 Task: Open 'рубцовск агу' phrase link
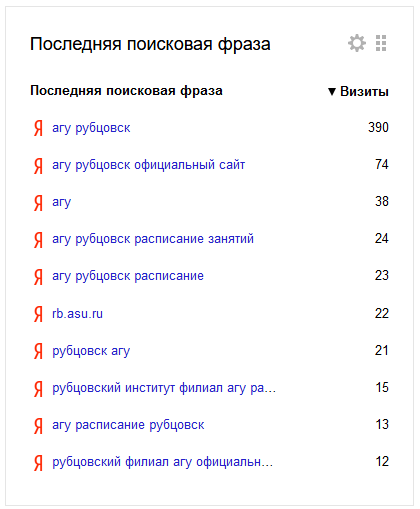[x=91, y=351]
